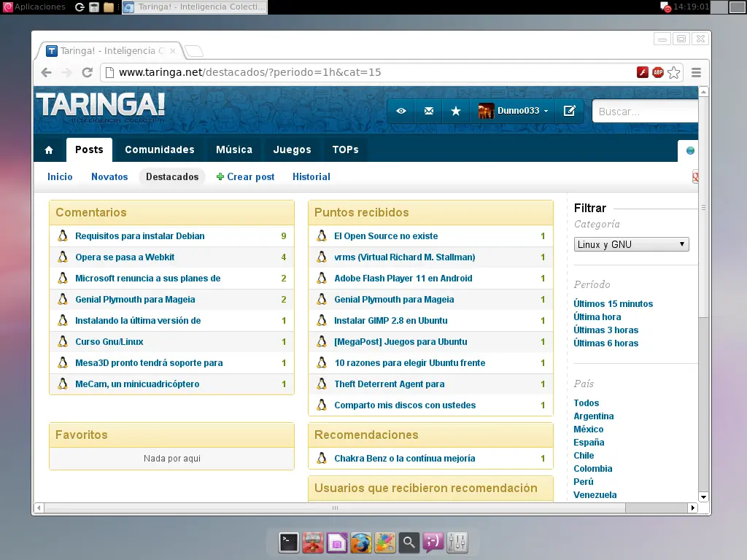This screenshot has height=560, width=747.
Task: Open post Instalar GIMP 2.8 en Ubuntu
Action: point(391,321)
